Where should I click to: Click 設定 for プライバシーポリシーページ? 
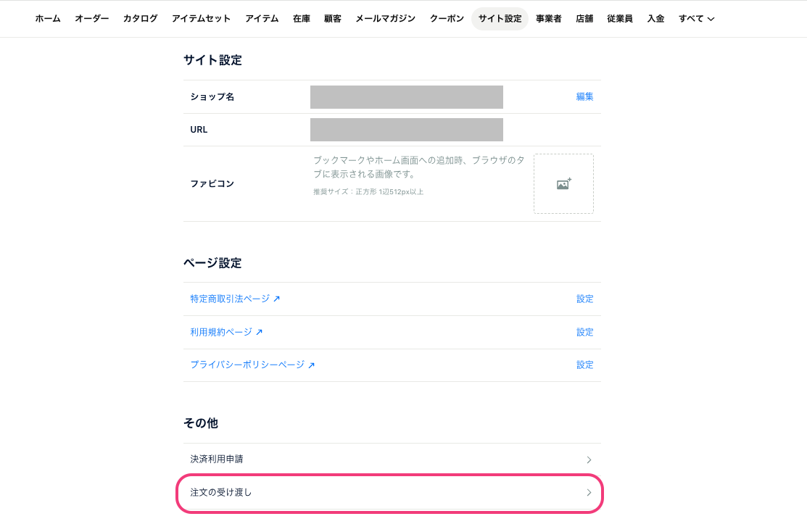point(584,365)
